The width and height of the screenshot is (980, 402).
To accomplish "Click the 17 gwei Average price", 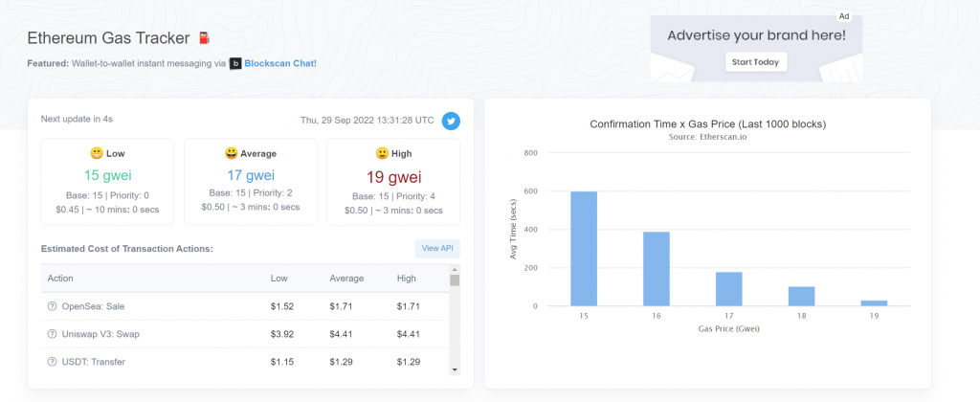I will pyautogui.click(x=250, y=176).
